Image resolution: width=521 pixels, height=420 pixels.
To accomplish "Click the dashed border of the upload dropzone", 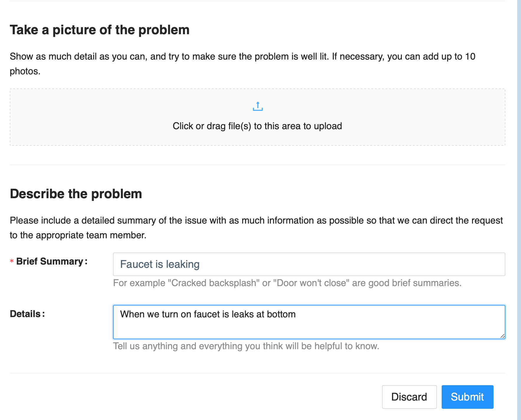I will tap(257, 89).
